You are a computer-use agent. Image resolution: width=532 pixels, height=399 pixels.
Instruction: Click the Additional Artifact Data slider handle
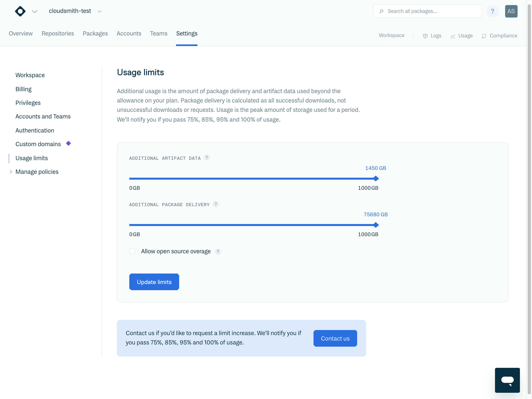tap(376, 179)
